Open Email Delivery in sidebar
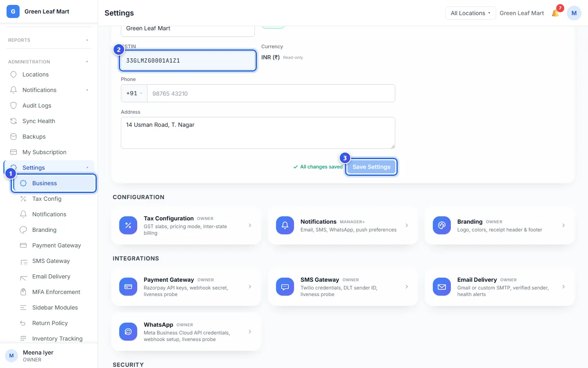Image resolution: width=588 pixels, height=368 pixels. click(54, 276)
